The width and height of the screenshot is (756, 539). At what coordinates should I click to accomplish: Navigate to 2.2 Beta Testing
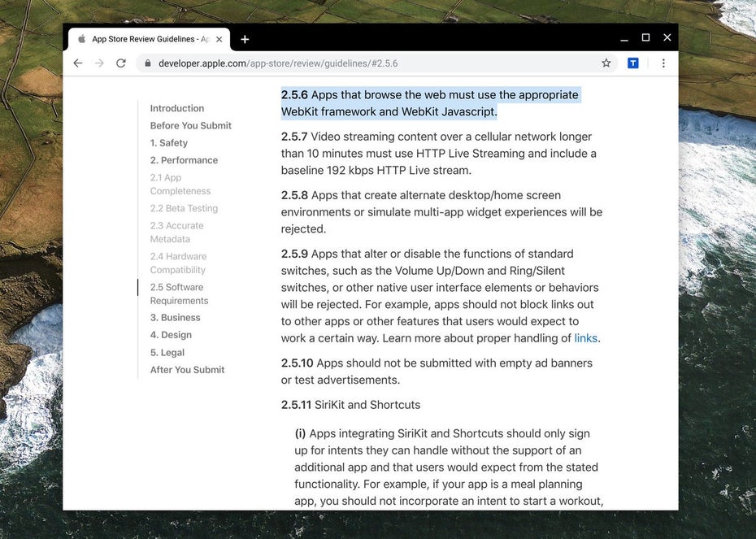184,208
